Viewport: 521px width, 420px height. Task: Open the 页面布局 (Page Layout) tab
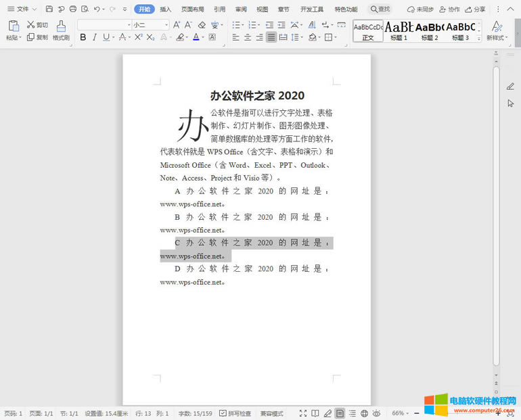click(x=192, y=9)
